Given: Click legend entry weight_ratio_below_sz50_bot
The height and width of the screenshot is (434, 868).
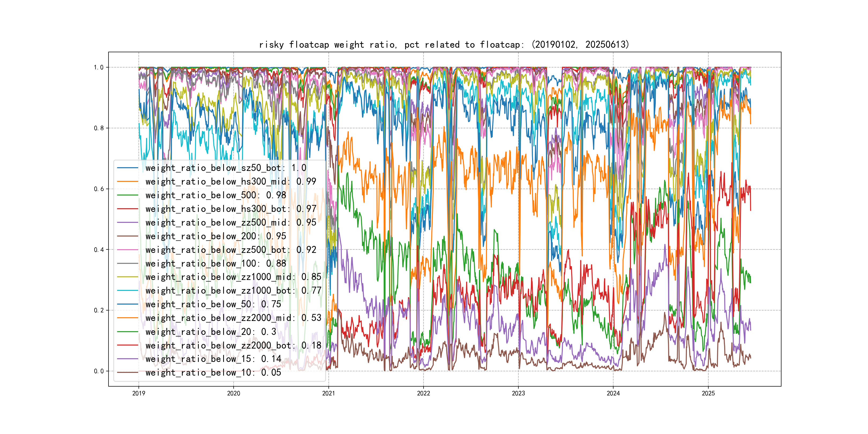Looking at the screenshot, I should [226, 168].
